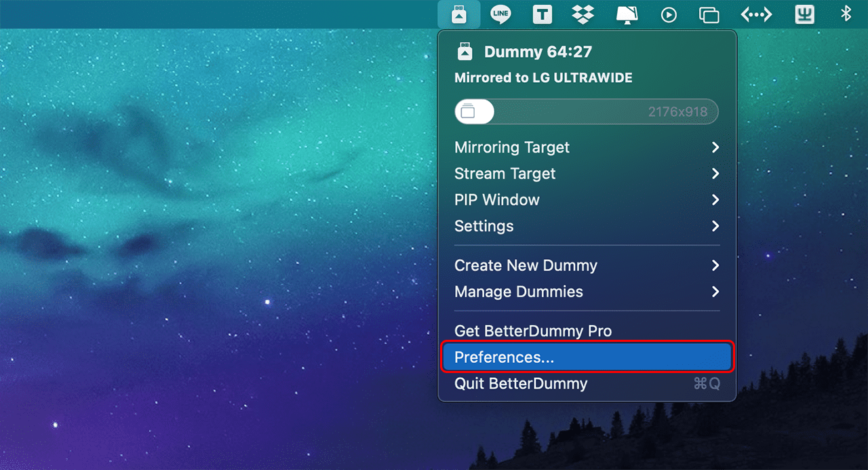This screenshot has width=868, height=470.
Task: Open the Settings submenu
Action: [587, 226]
